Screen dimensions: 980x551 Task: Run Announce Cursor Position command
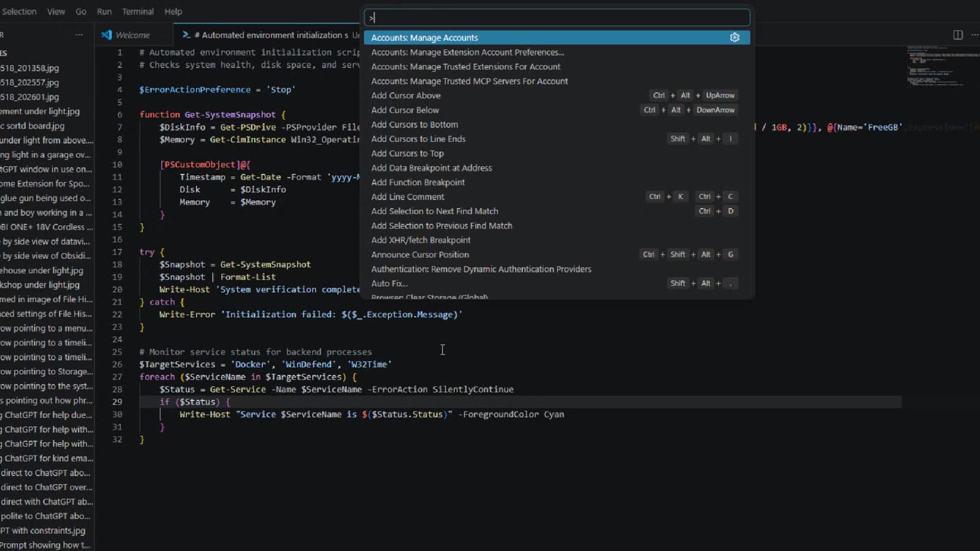click(557, 255)
